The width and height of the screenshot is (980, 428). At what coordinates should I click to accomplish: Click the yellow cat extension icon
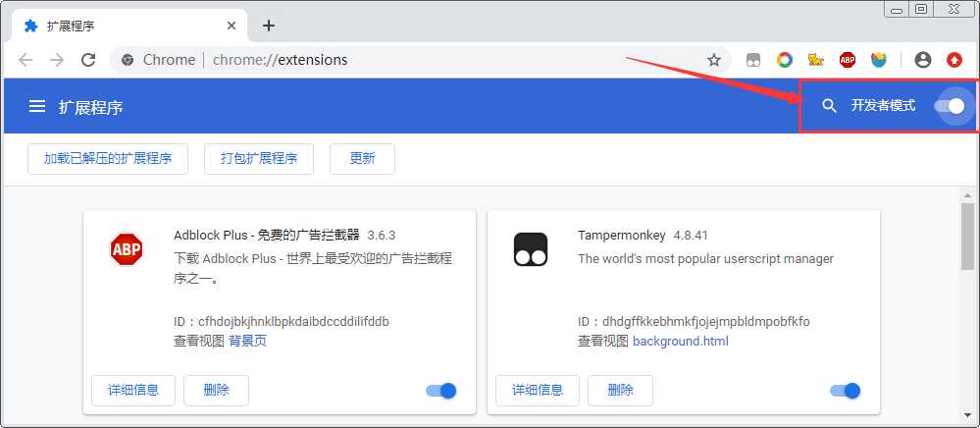coord(815,60)
